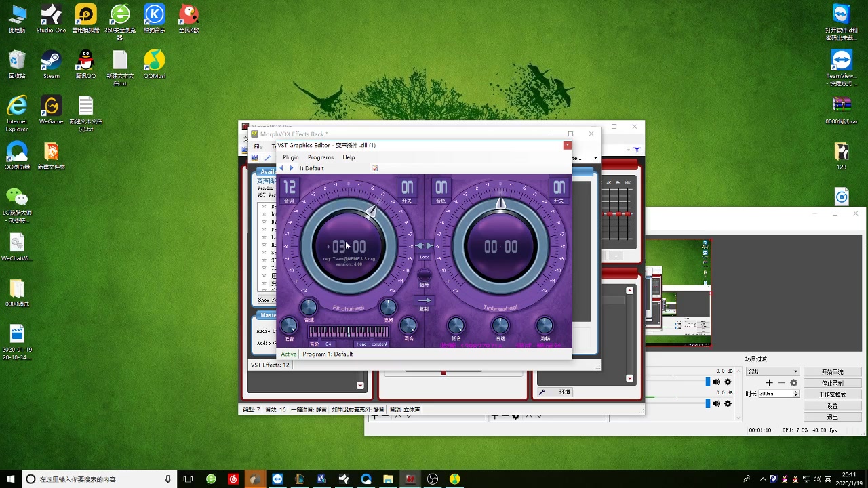Click the 环境 button in OBS panel
Viewport: 868px width, 488px height.
coord(564,392)
